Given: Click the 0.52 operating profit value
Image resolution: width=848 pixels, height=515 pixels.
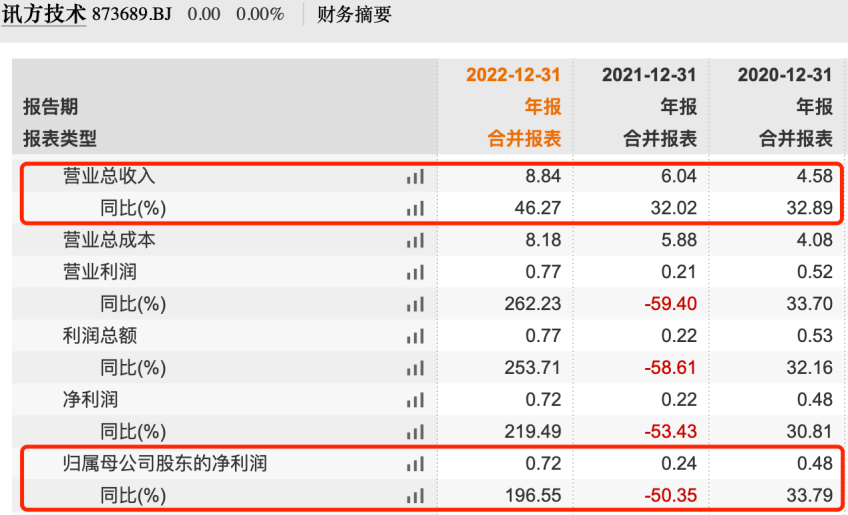Looking at the screenshot, I should point(814,272).
